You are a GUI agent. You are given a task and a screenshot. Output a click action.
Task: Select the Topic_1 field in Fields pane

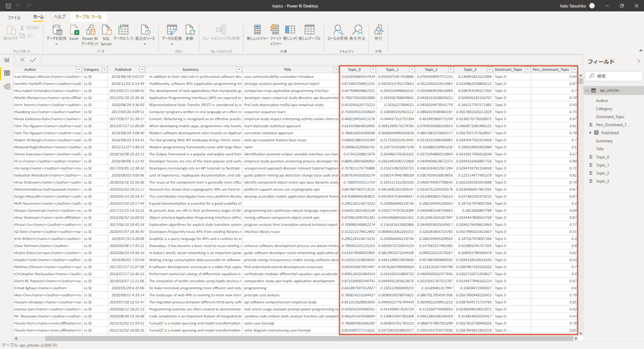(x=603, y=165)
